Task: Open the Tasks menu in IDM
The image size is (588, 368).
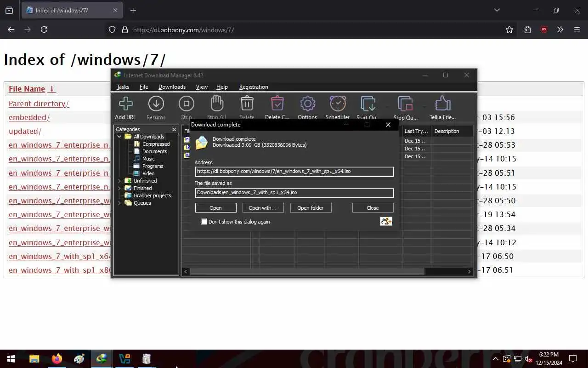Action: point(123,87)
